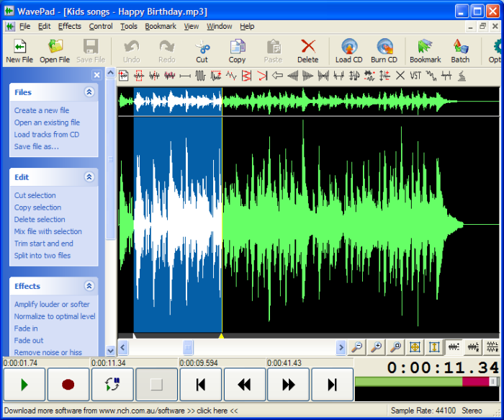Click the Burn CD icon
The width and height of the screenshot is (504, 420).
384,51
